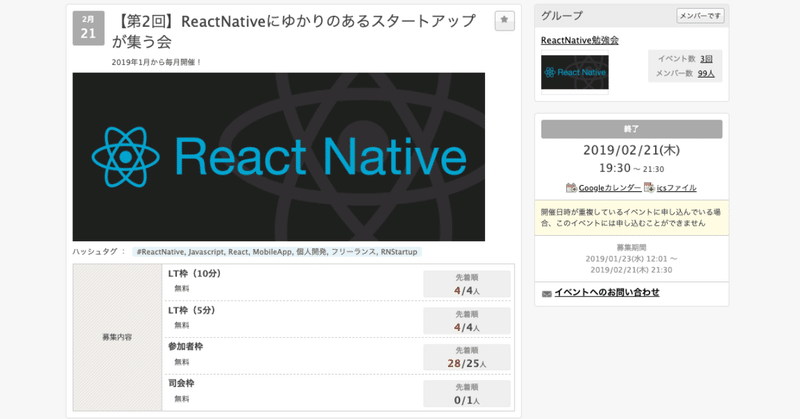Click the メンバーです button

[x=700, y=16]
